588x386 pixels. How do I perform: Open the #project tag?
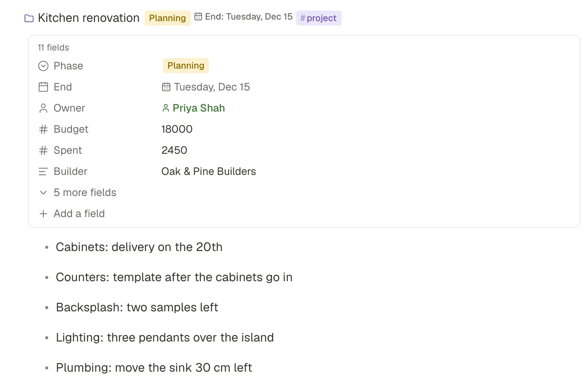pyautogui.click(x=319, y=18)
